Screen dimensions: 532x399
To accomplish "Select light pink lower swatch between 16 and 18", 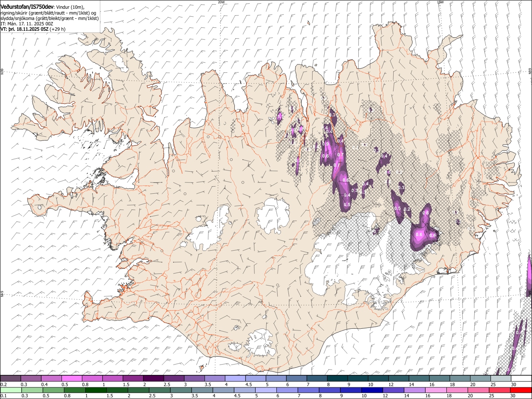I will pyautogui.click(x=435, y=390).
